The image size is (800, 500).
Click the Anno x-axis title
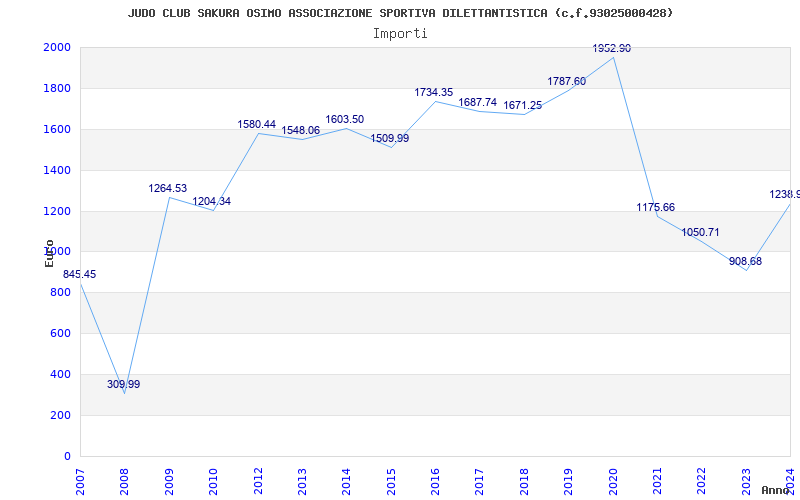click(x=776, y=490)
